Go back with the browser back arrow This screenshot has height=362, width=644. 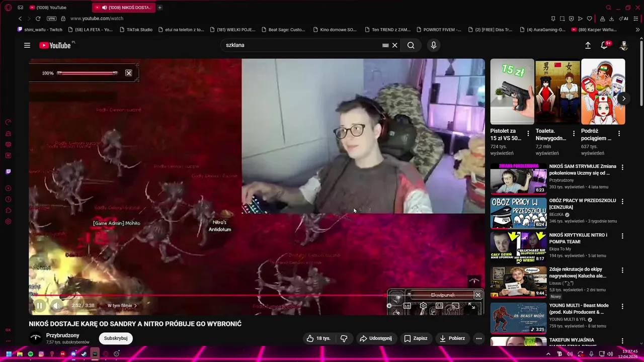click(20, 19)
